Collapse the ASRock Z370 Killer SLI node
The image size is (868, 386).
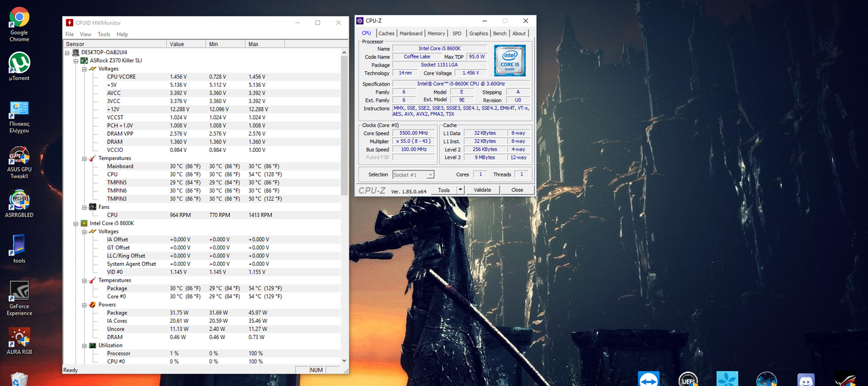(76, 60)
